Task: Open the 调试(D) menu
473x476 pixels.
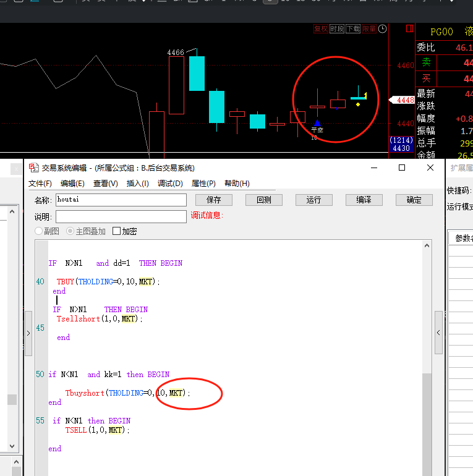Action: tap(170, 184)
